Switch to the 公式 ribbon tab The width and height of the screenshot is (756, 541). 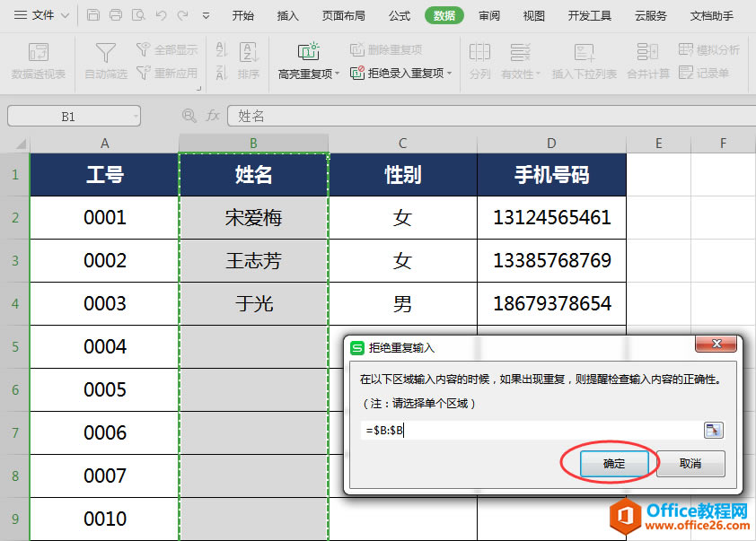click(399, 15)
